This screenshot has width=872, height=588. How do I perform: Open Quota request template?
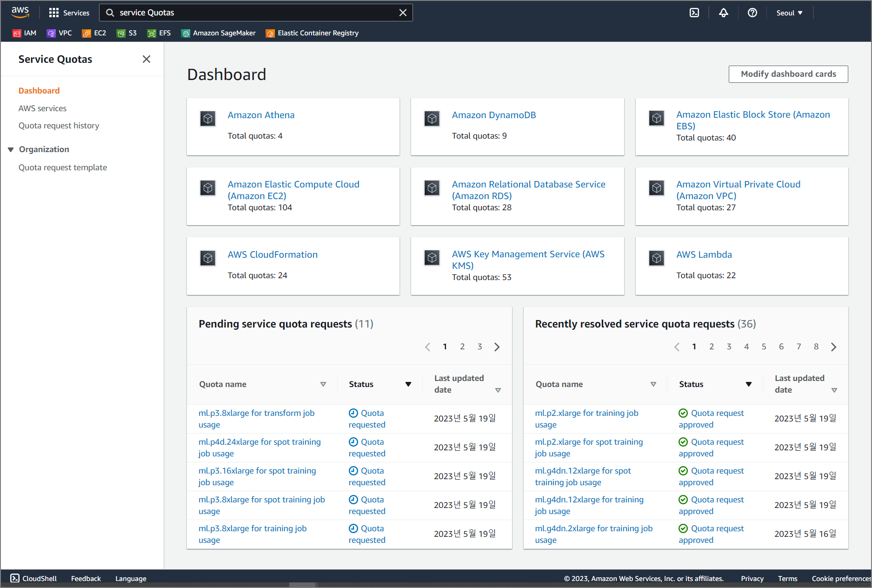point(63,167)
